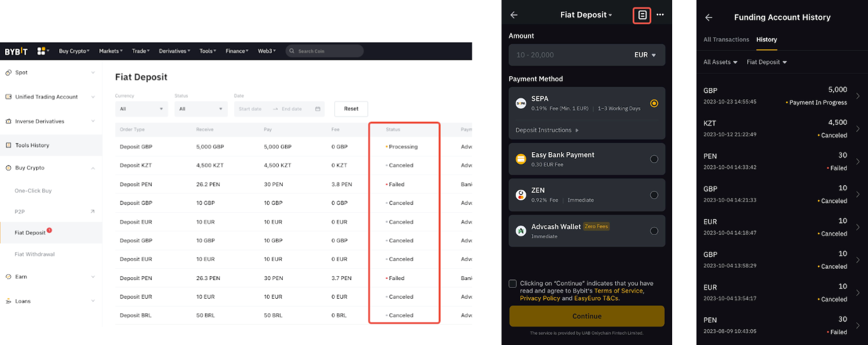This screenshot has width=868, height=345.
Task: Click the calendar icon in date filter
Action: [x=318, y=109]
